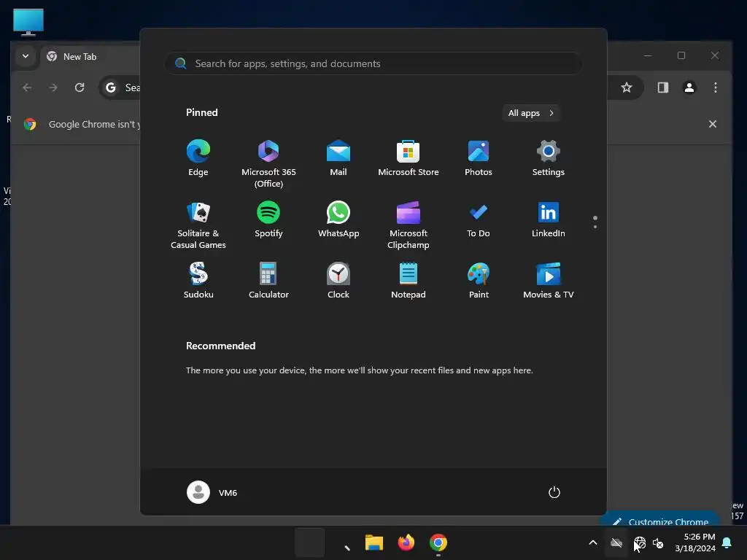The width and height of the screenshot is (747, 560).
Task: Open the muted volume tray icon
Action: (658, 542)
